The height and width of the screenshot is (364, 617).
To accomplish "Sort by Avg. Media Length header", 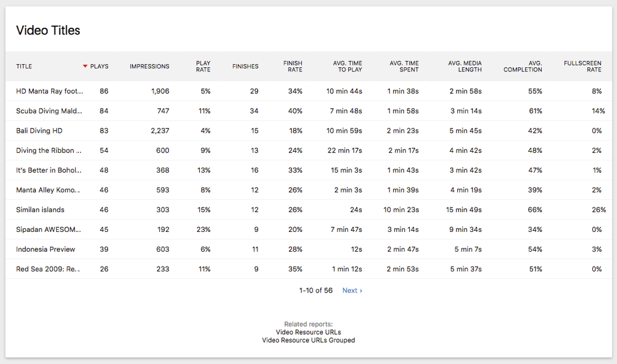I will (x=465, y=67).
